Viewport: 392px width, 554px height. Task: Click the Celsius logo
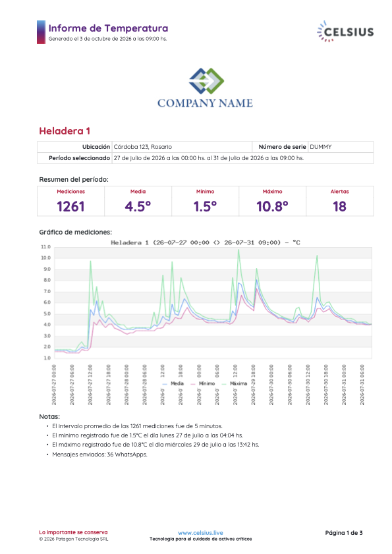[x=345, y=32]
